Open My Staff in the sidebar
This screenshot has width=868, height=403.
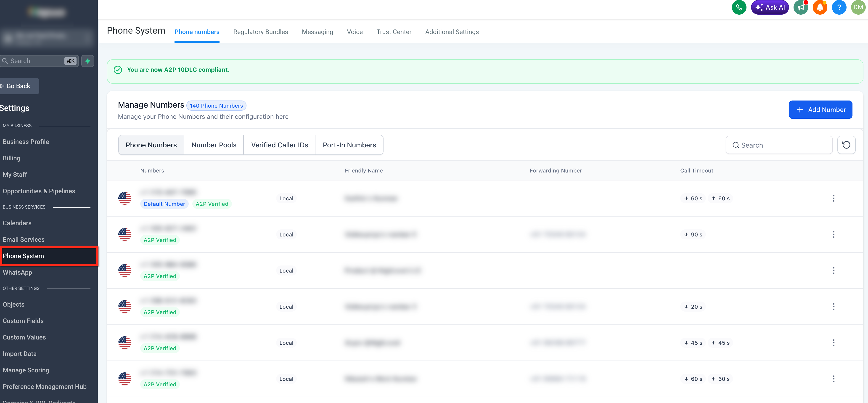(15, 175)
